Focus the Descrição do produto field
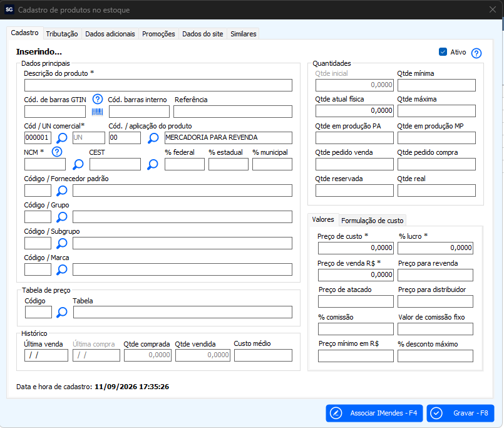The image size is (504, 428). (x=158, y=85)
